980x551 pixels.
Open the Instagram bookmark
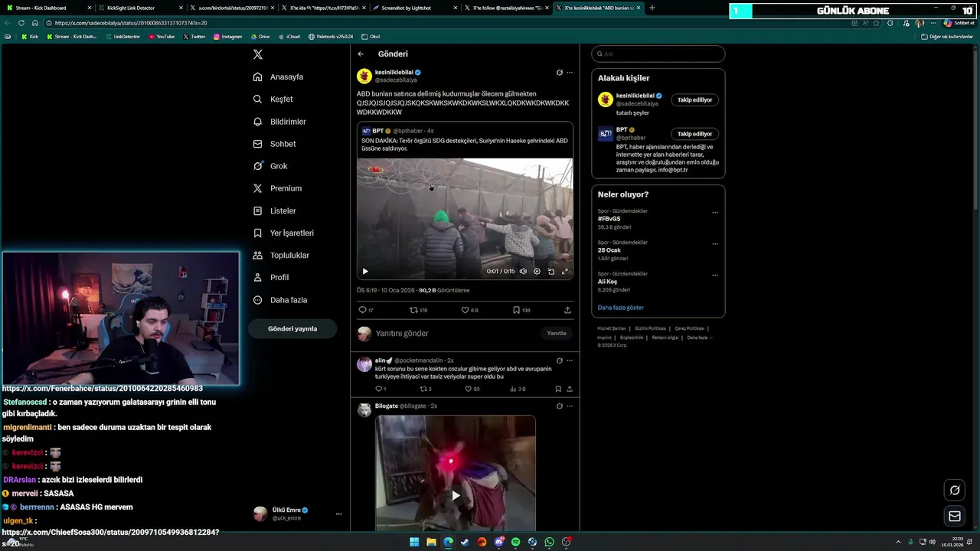tap(227, 37)
